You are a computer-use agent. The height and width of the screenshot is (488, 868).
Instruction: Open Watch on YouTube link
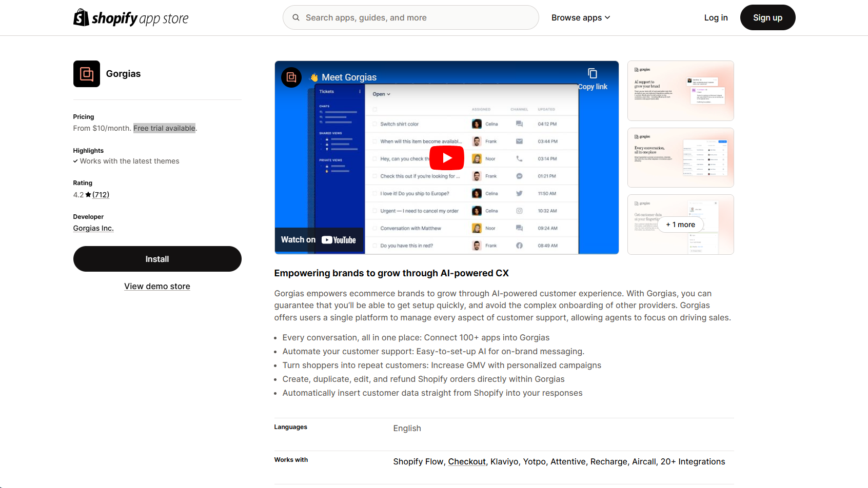click(x=319, y=240)
